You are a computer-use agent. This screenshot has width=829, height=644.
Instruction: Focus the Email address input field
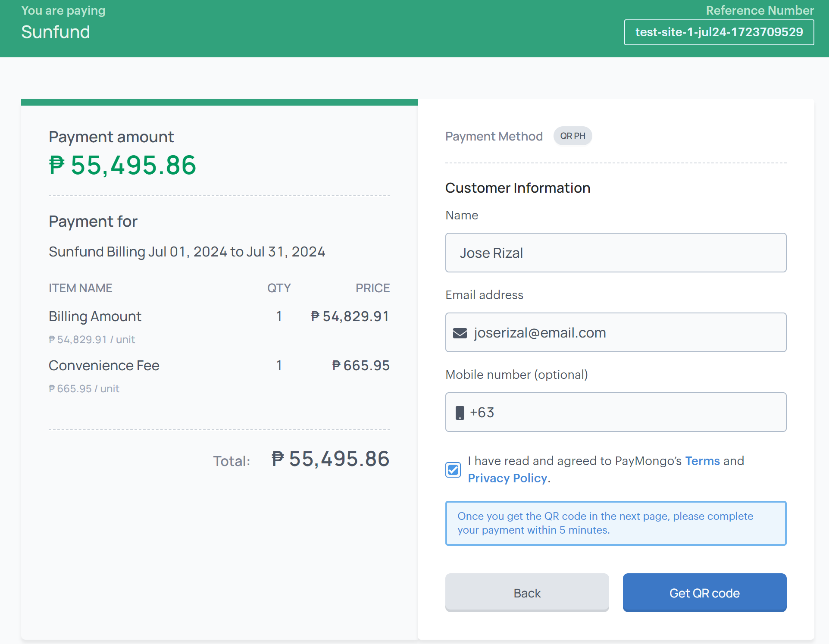(x=616, y=332)
